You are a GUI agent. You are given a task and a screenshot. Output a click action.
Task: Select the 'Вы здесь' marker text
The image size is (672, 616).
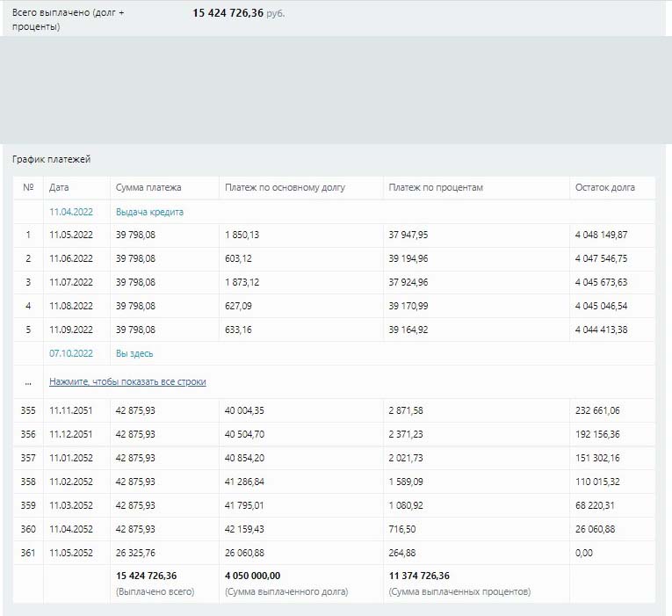click(134, 353)
